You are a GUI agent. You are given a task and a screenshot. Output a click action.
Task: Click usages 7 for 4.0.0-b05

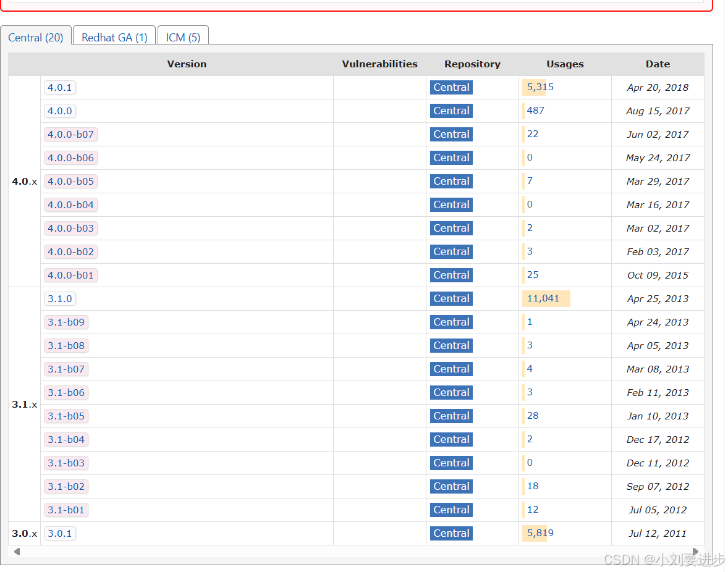click(x=530, y=181)
